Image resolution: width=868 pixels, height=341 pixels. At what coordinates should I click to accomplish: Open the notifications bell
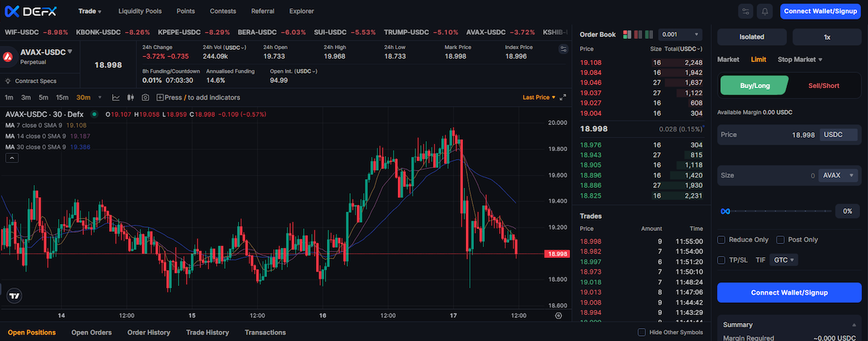765,12
